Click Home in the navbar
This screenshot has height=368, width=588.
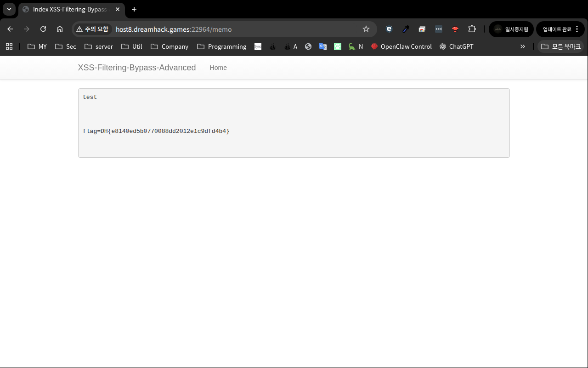pos(218,68)
